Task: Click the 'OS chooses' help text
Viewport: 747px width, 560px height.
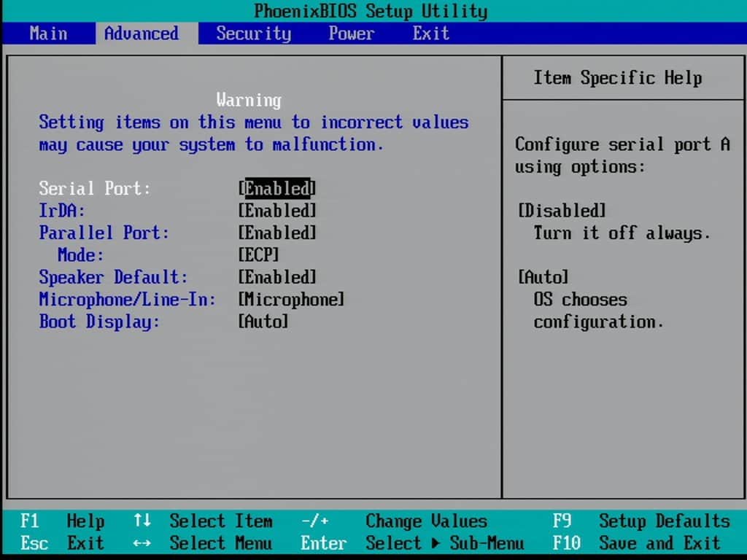Action: click(580, 300)
